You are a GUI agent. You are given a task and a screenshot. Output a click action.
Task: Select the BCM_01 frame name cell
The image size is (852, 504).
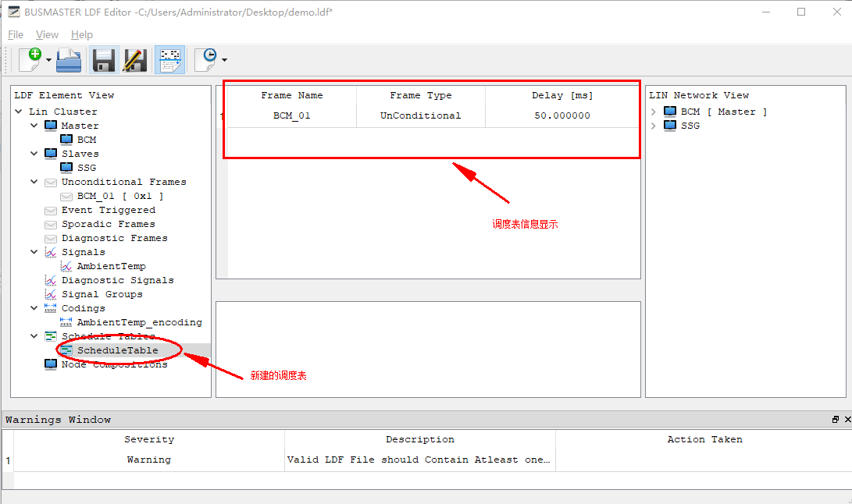pos(292,115)
